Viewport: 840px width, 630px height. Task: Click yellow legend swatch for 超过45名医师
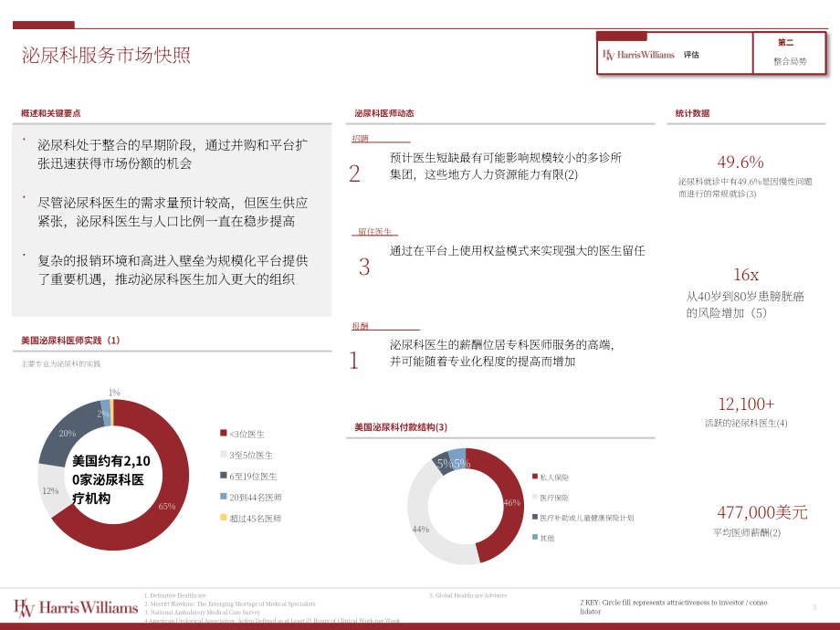click(224, 518)
